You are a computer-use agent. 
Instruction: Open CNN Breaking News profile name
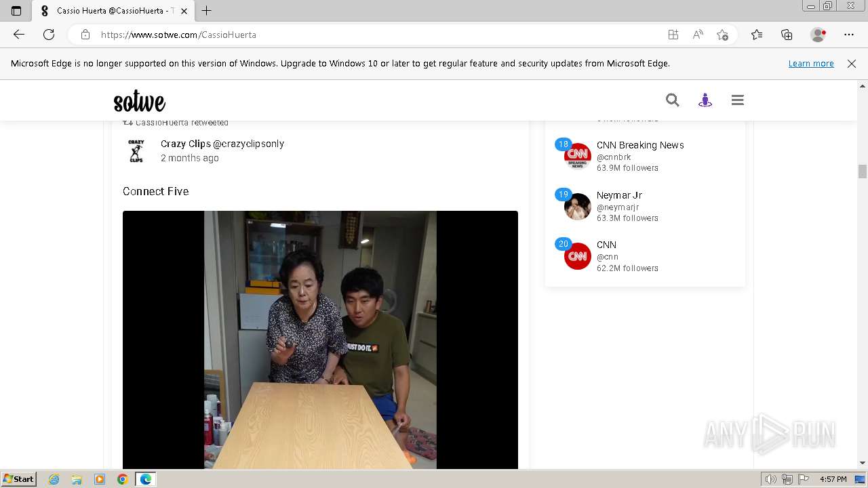pos(640,145)
